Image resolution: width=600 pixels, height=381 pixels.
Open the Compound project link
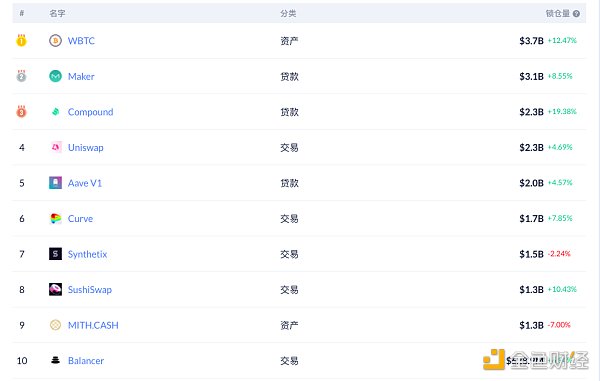pos(90,112)
